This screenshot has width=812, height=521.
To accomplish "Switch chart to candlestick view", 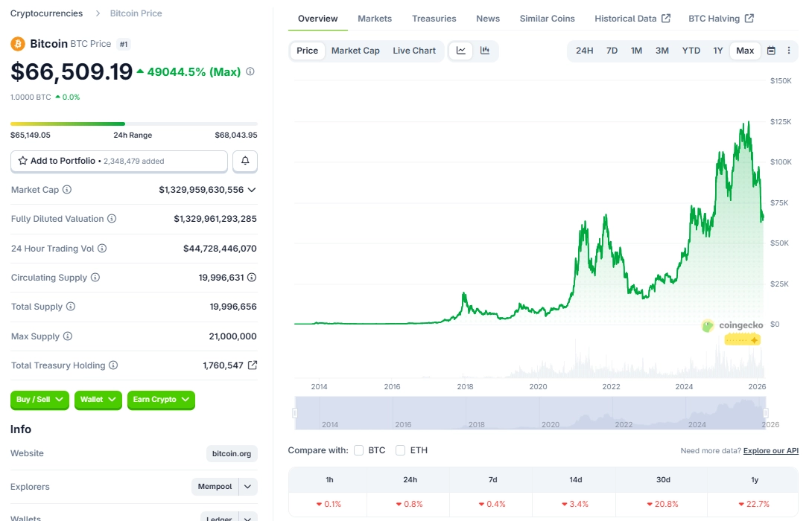I will pyautogui.click(x=484, y=51).
